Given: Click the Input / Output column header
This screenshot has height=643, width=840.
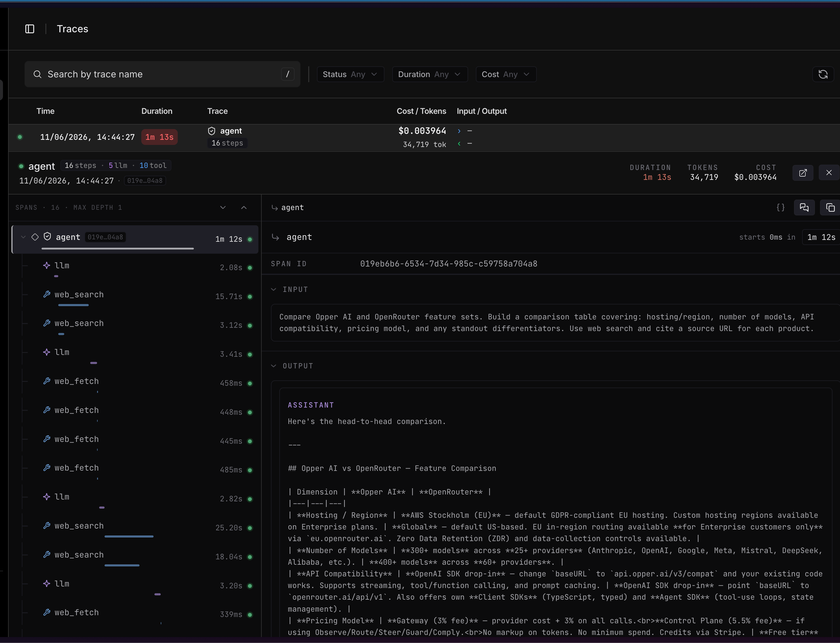Looking at the screenshot, I should click(x=482, y=111).
